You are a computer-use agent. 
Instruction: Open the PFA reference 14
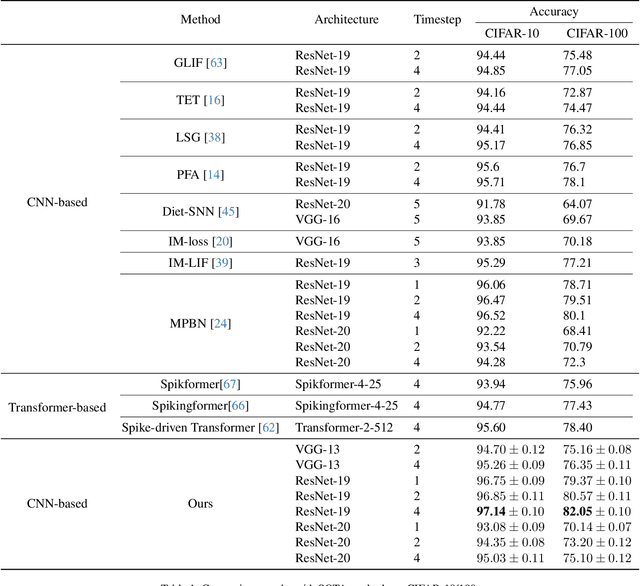pyautogui.click(x=213, y=174)
